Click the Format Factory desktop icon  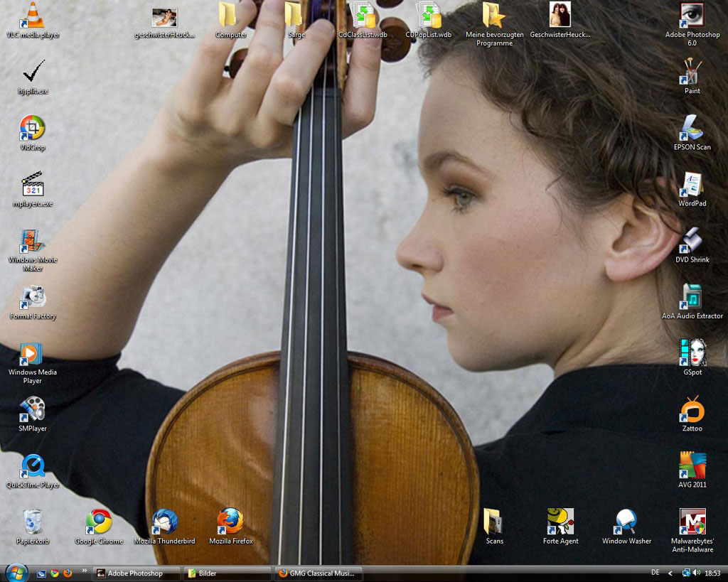[33, 298]
